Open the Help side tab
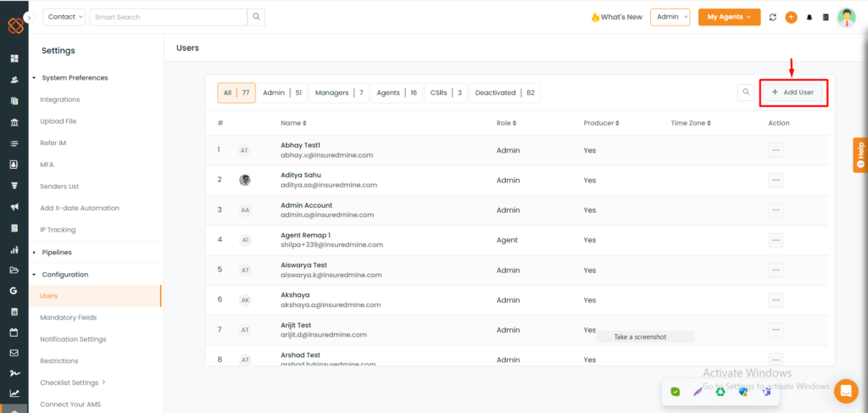Image resolution: width=868 pixels, height=413 pixels. (860, 155)
